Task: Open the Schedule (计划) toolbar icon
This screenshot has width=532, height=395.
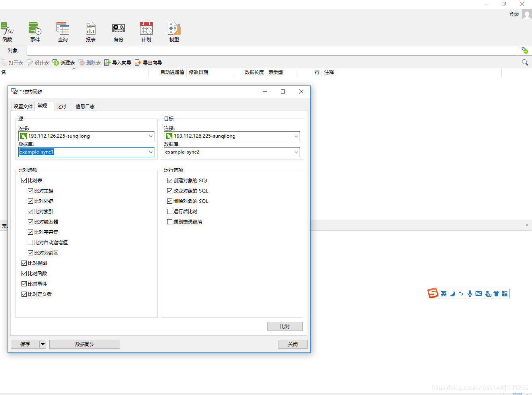Action: tap(146, 32)
